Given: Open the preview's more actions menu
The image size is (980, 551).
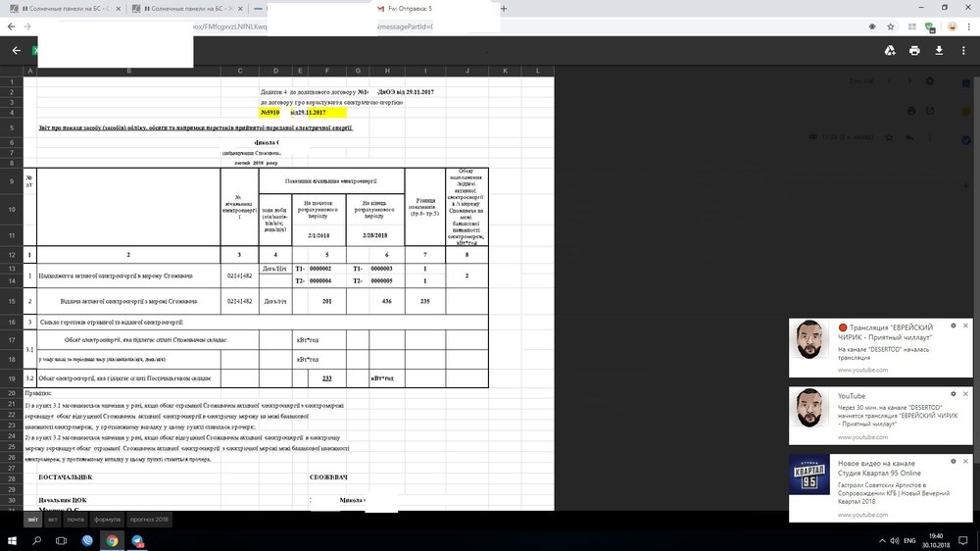Looking at the screenshot, I should coord(962,50).
